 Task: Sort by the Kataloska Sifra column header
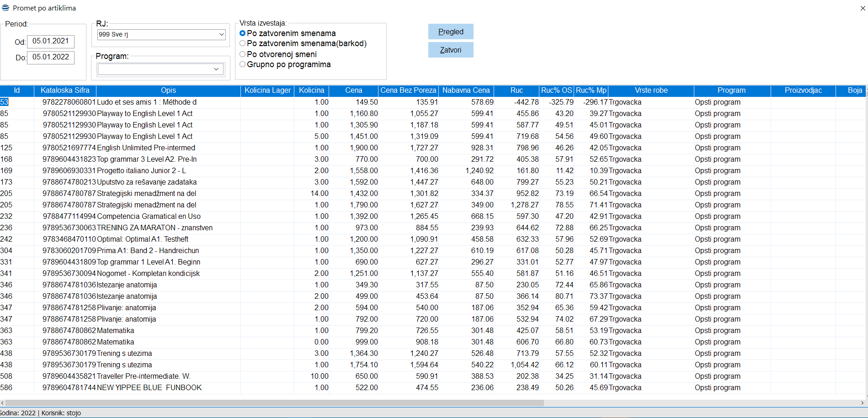pyautogui.click(x=65, y=90)
